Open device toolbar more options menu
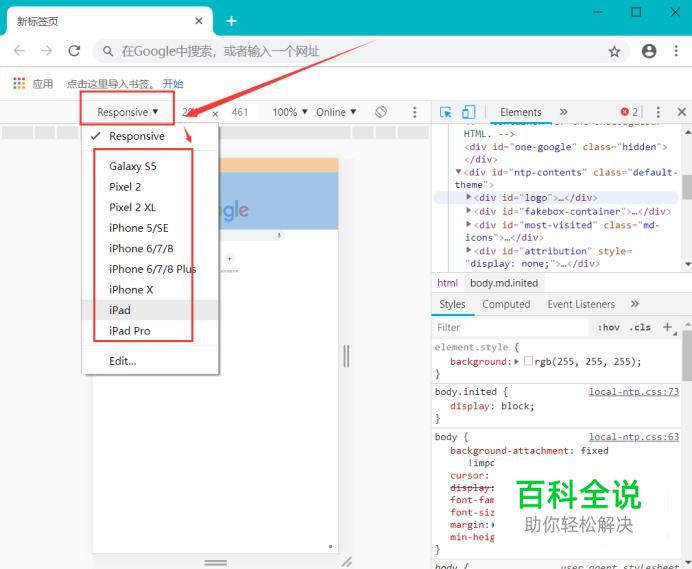Screen dimensions: 692x569 414,112
